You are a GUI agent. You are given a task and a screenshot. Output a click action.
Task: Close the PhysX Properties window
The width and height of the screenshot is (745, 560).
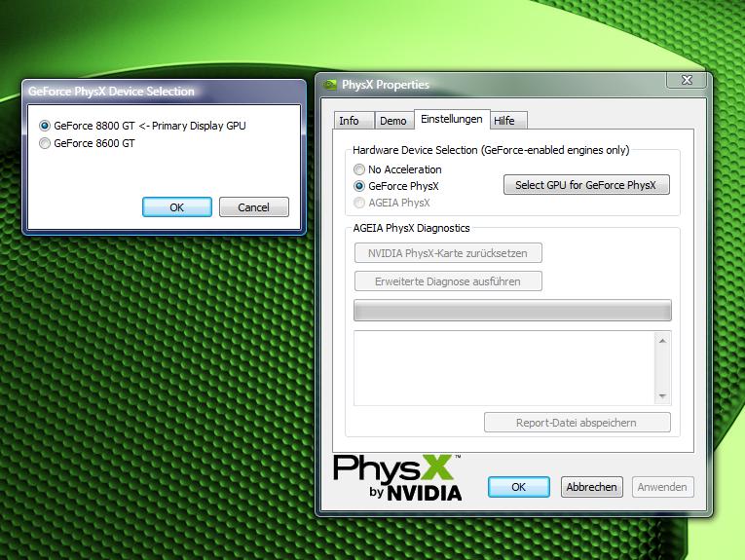pos(687,80)
